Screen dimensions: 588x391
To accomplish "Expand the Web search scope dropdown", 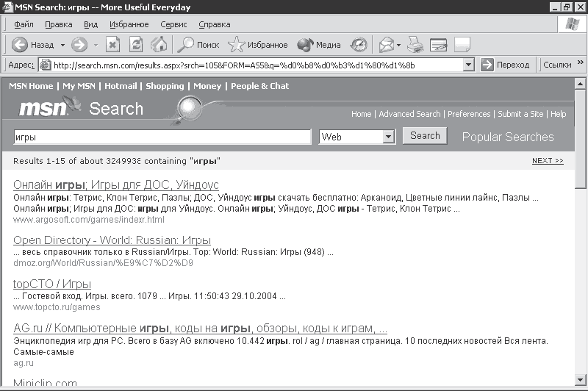I will pyautogui.click(x=389, y=137).
